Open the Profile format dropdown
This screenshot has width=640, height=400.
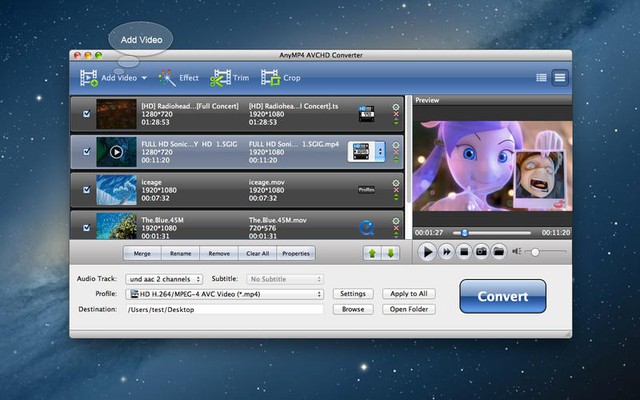(x=225, y=294)
